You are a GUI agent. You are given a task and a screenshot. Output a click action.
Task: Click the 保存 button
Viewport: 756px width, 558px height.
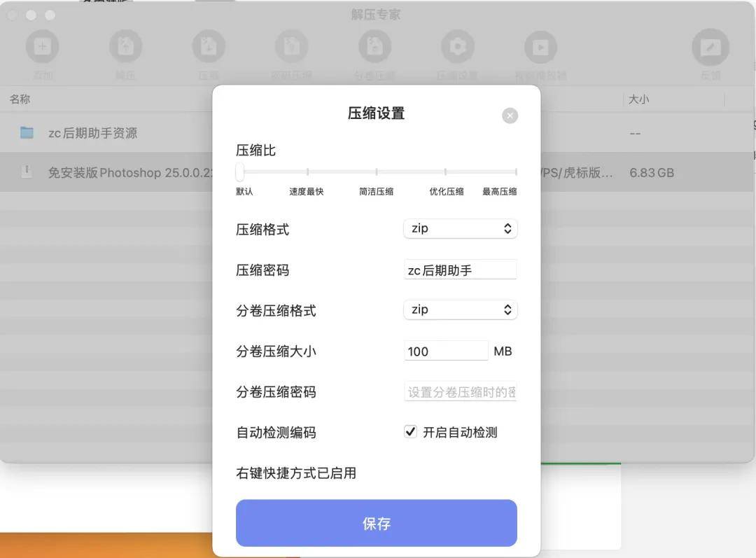pyautogui.click(x=377, y=523)
